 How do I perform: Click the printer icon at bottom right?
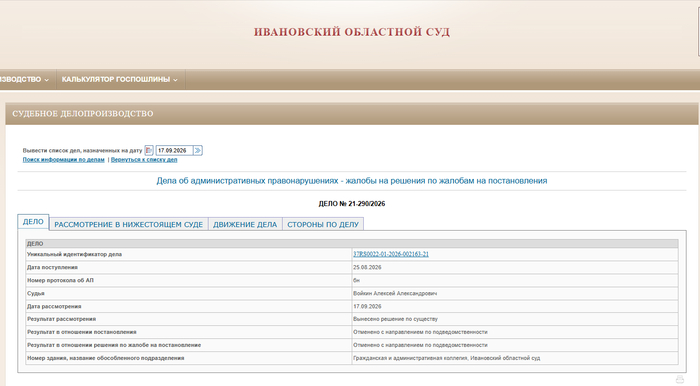pos(680,379)
